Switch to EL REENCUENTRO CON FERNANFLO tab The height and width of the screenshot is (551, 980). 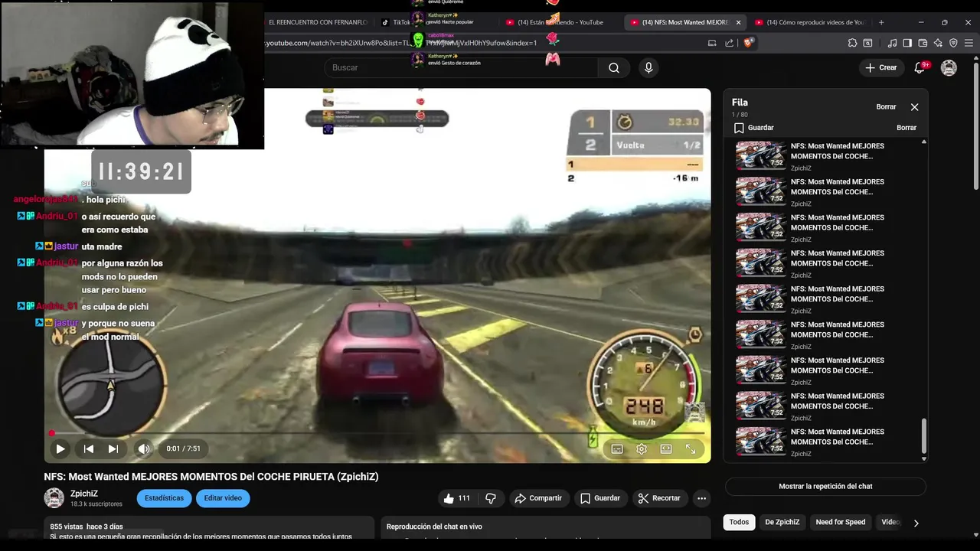tap(318, 22)
